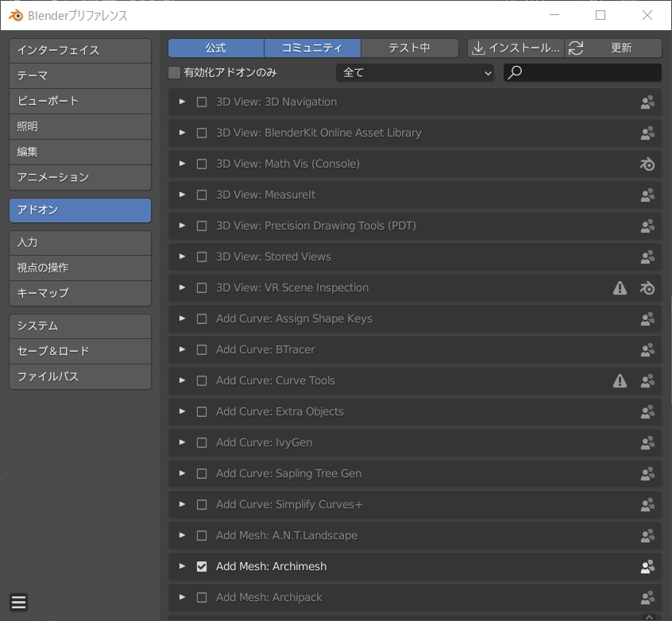Click the add-on search input field
Screen dimensions: 672x621
(x=582, y=73)
